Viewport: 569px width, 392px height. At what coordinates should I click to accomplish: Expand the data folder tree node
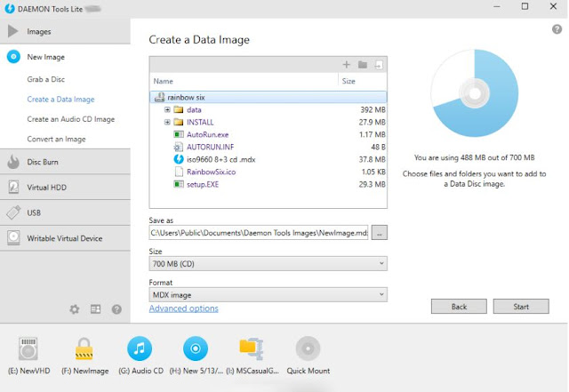[167, 109]
